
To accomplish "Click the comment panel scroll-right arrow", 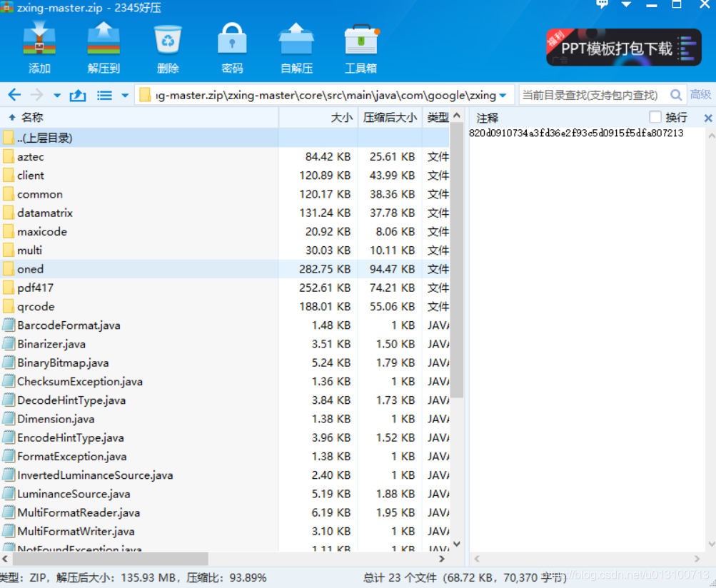I will [697, 559].
